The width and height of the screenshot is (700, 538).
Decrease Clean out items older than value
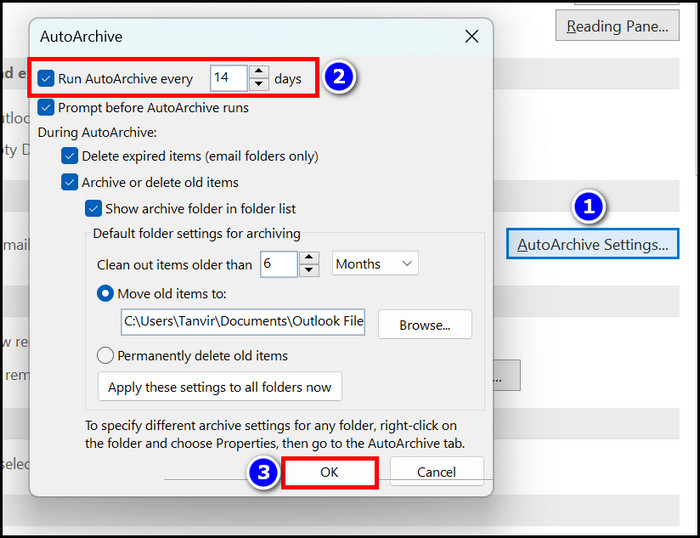[x=309, y=270]
